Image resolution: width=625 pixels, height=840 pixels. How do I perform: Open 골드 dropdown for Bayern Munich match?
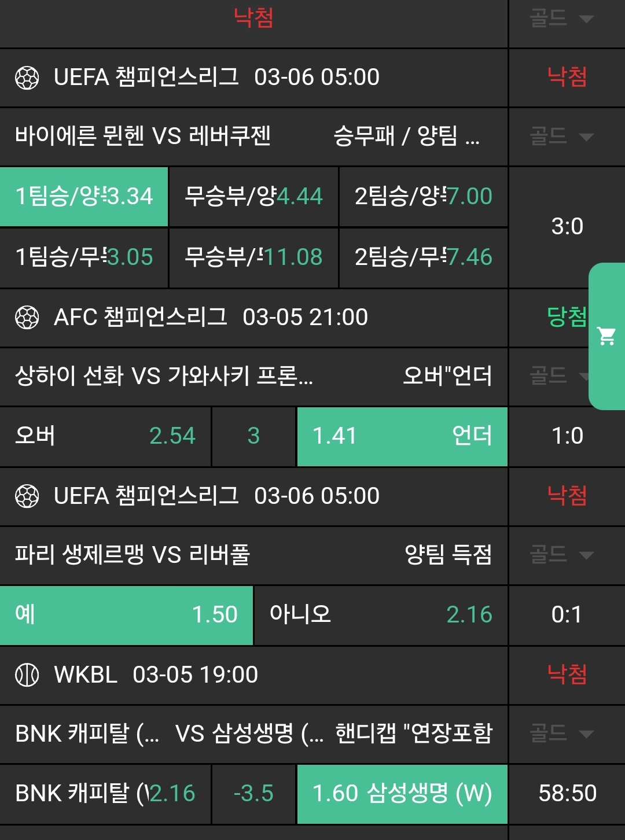point(561,137)
